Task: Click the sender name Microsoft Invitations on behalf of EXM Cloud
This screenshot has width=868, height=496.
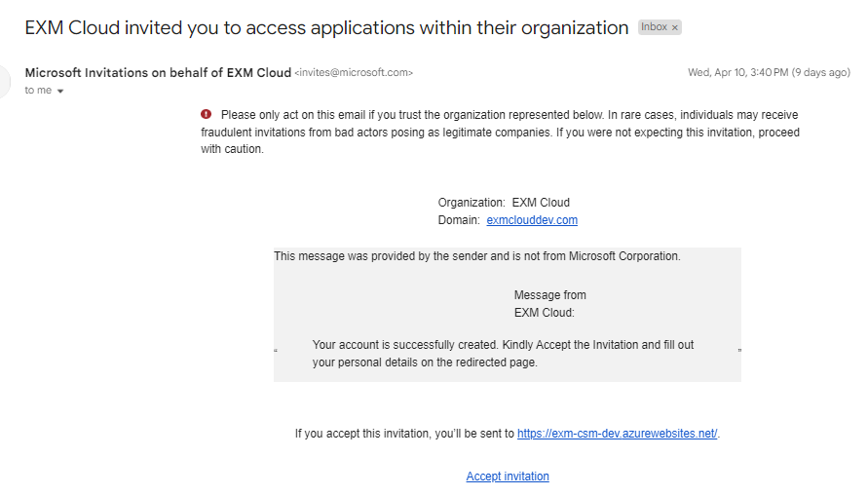Action: 158,72
